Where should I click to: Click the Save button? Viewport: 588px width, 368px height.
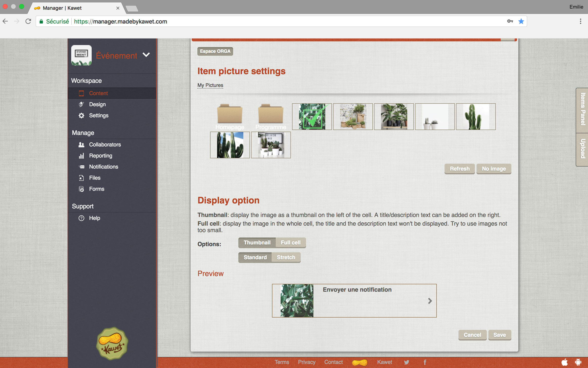tap(499, 335)
